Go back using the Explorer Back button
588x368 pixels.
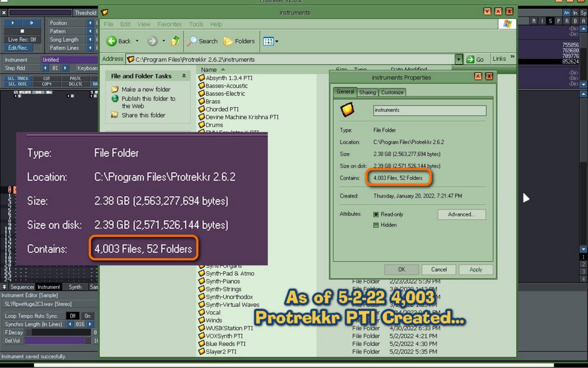[118, 41]
